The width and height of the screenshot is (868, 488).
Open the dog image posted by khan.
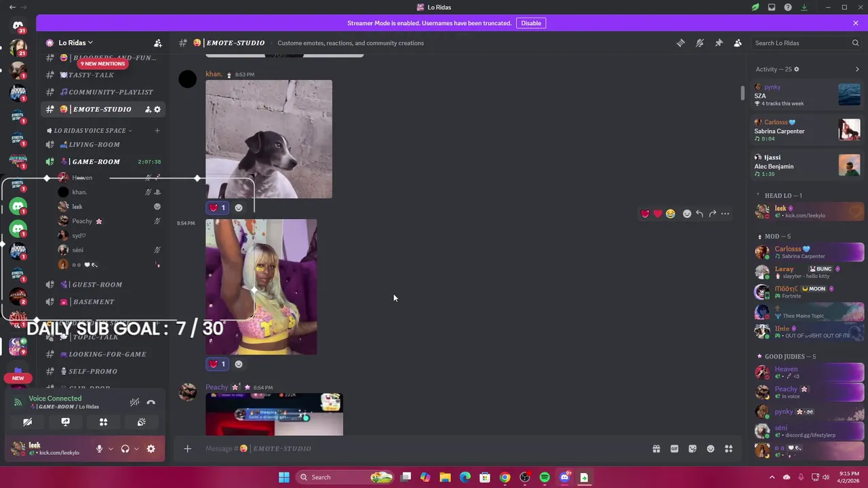[x=269, y=139]
